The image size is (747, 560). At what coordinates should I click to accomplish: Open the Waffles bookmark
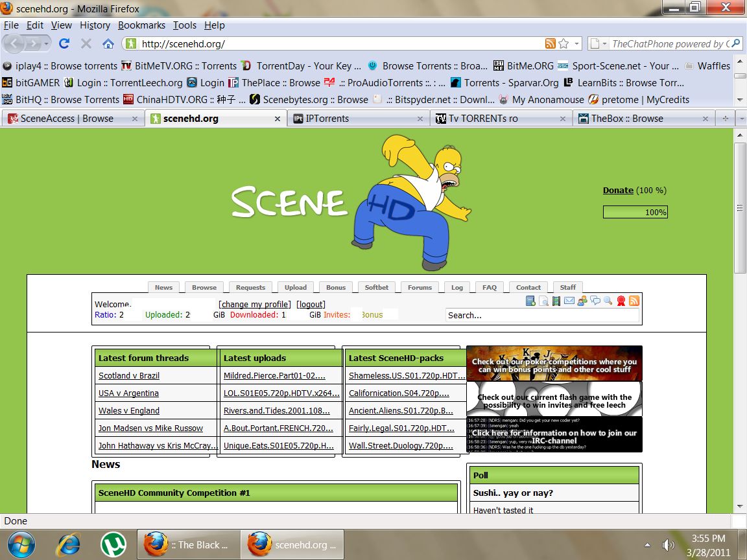(707, 65)
